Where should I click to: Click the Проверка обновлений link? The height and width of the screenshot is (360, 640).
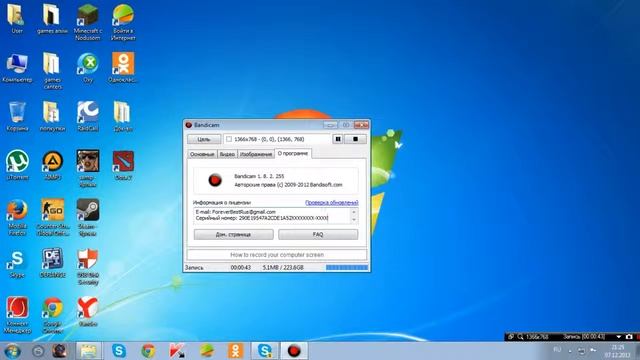point(331,202)
